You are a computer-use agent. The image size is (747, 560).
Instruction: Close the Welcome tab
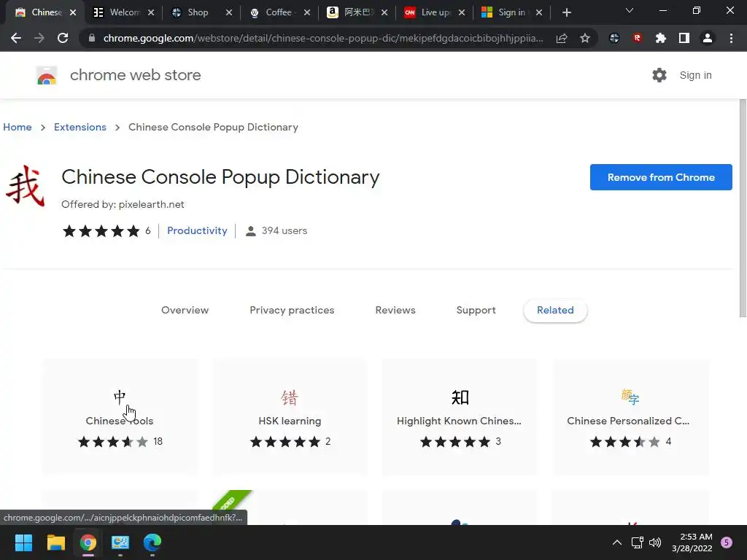[151, 13]
